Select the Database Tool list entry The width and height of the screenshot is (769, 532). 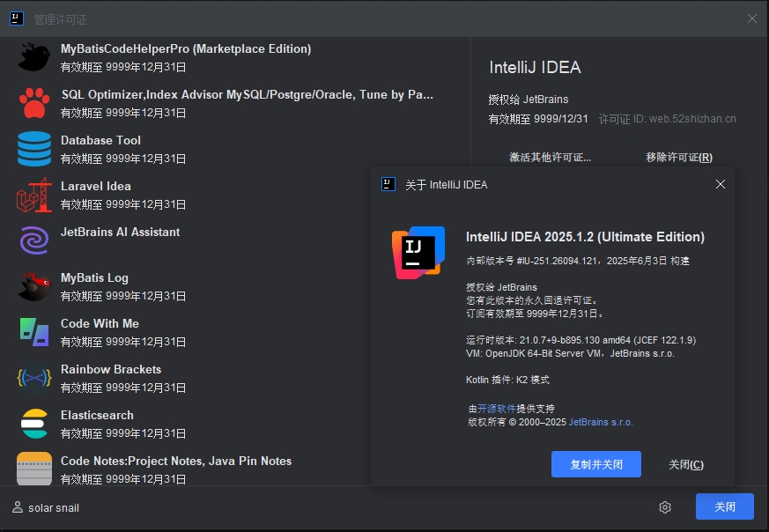[235, 149]
